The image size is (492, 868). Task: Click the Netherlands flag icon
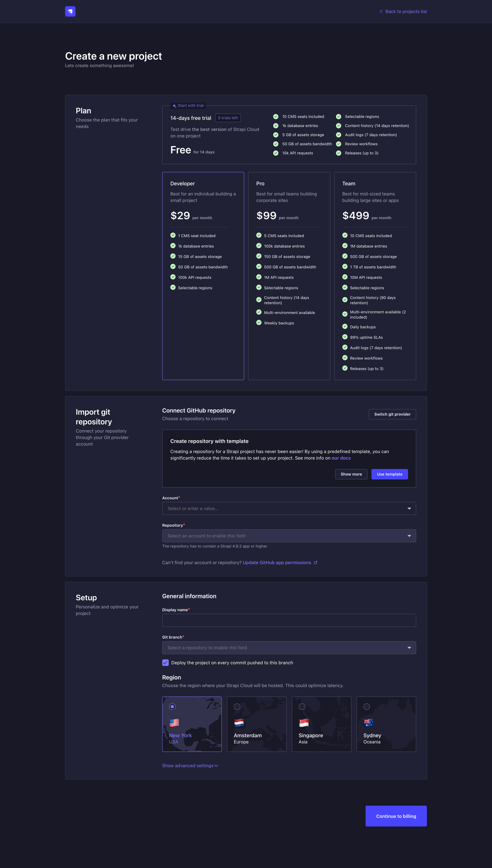(239, 723)
